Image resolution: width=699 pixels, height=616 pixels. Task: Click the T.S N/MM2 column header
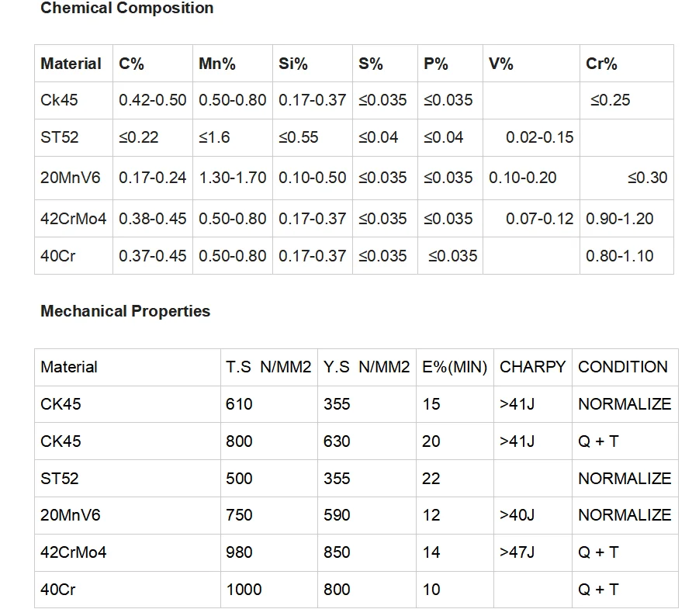tap(268, 367)
